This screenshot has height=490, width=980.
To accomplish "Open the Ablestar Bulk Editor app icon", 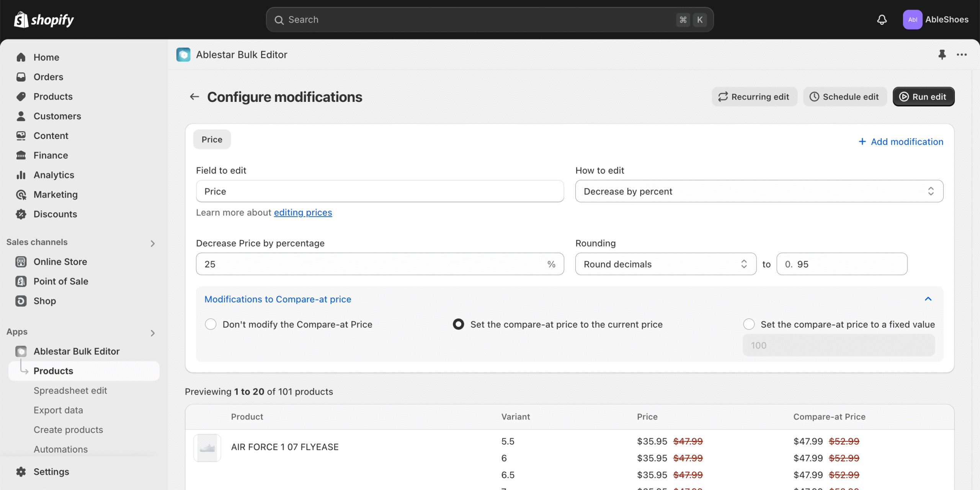I will (x=183, y=54).
